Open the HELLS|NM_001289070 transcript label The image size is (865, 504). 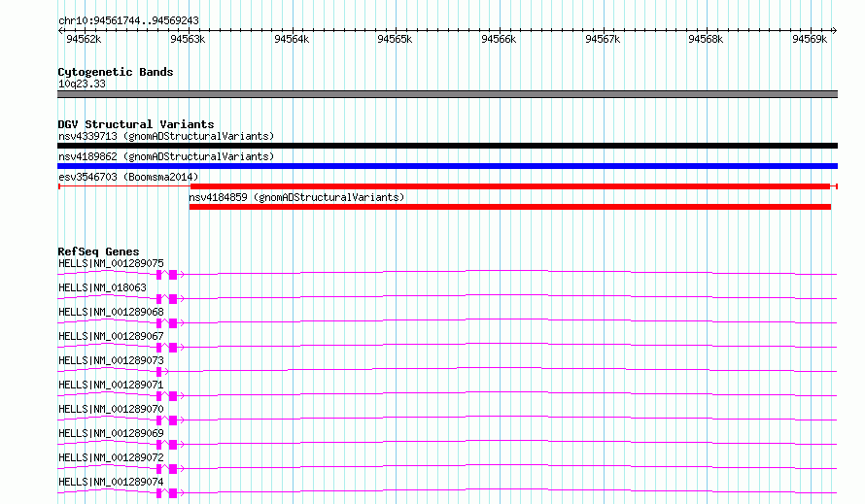[111, 409]
